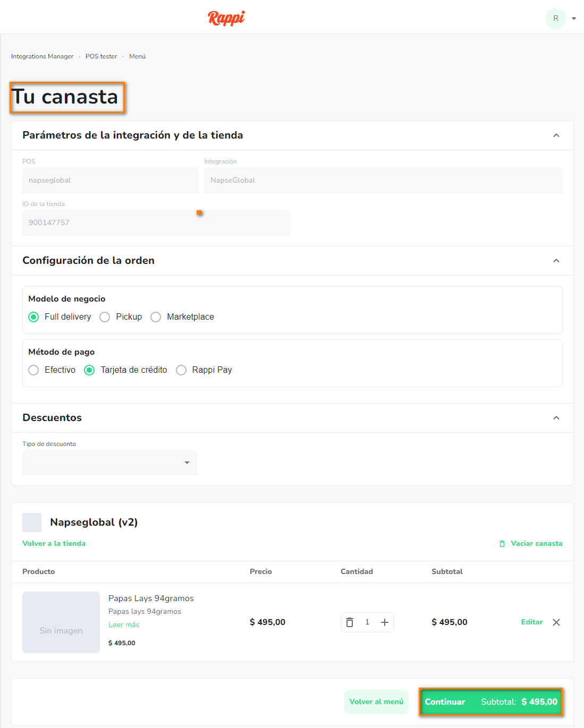Click the Sin imagen product thumbnail
The height and width of the screenshot is (728, 584).
(x=61, y=622)
